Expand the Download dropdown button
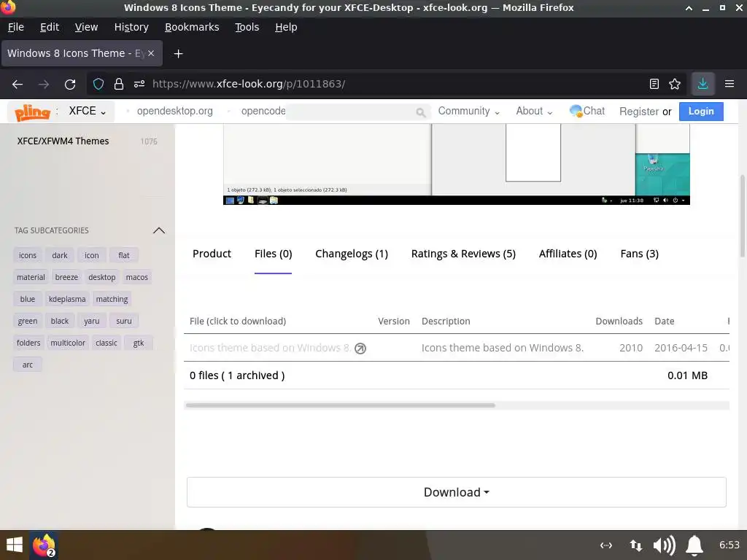The image size is (747, 560). point(457,492)
